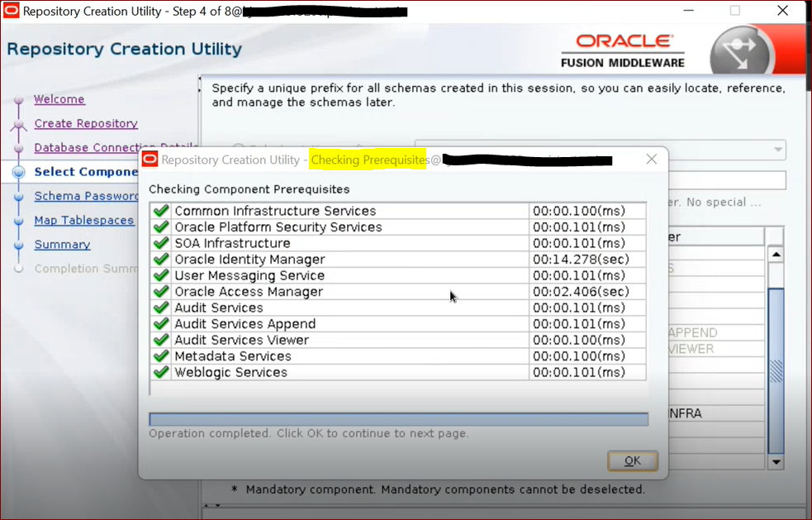Select the Audit Services Viewer row text

(242, 340)
